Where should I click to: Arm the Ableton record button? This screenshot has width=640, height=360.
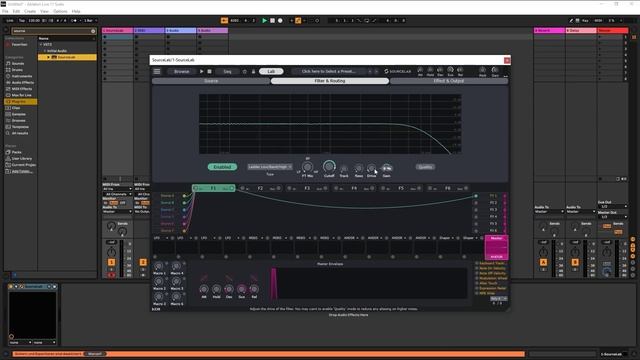coord(280,20)
